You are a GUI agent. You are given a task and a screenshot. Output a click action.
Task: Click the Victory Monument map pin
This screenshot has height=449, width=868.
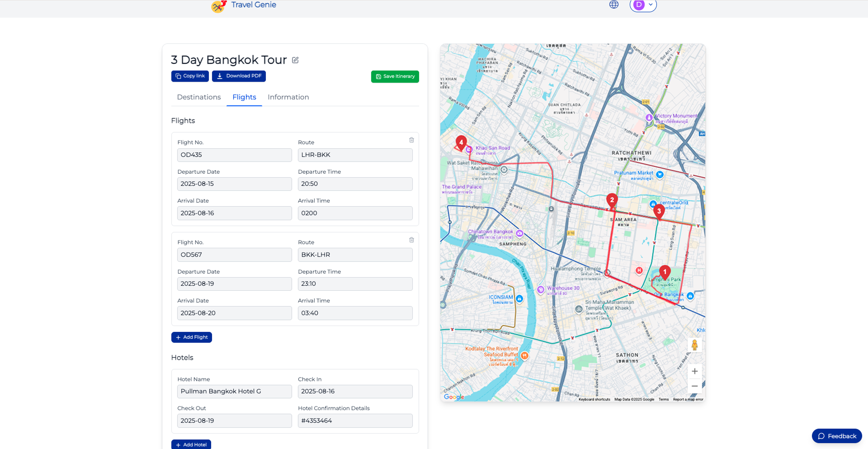[649, 118]
